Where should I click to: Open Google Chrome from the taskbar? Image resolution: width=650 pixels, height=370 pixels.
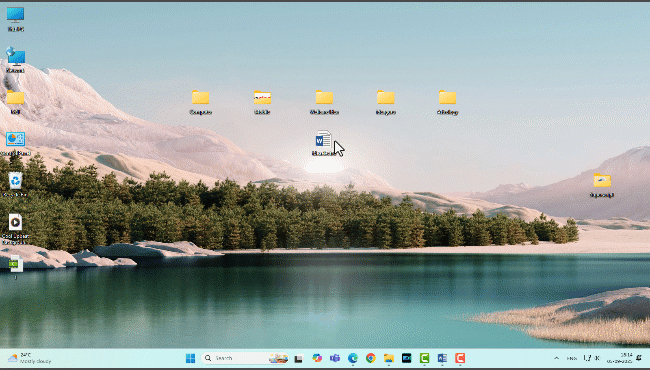point(371,358)
